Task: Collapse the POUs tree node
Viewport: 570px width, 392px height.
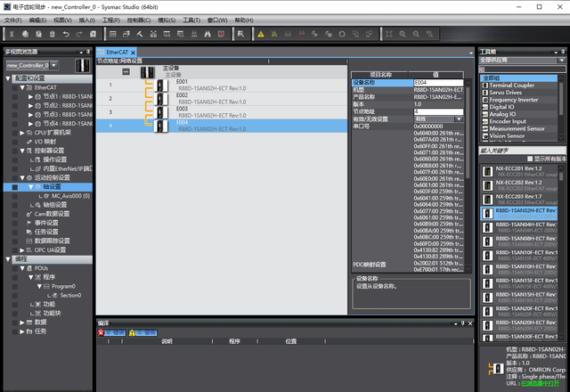Action: pos(21,268)
